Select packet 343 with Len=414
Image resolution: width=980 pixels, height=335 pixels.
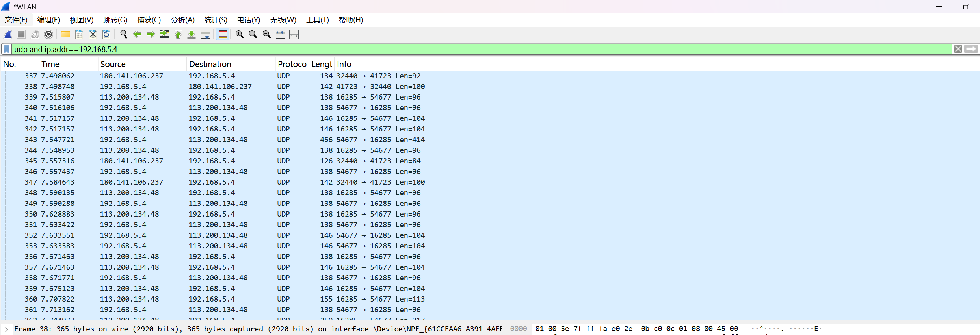[490, 140]
